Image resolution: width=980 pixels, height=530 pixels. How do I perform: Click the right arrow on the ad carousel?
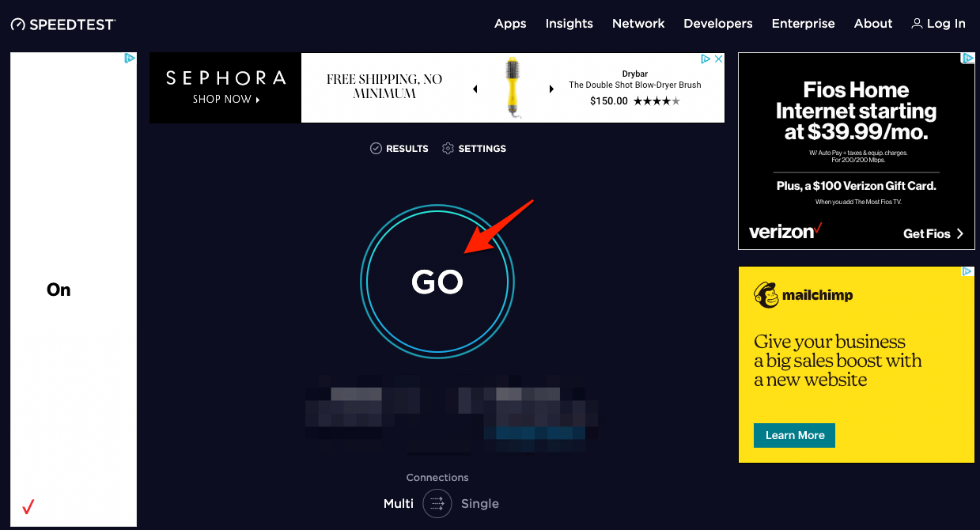point(551,89)
